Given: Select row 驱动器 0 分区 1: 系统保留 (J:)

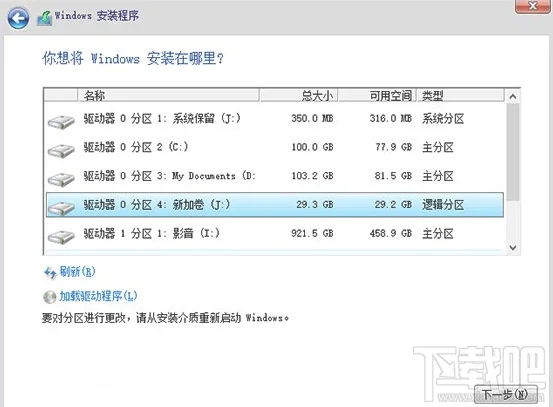Looking at the screenshot, I should click(275, 119).
